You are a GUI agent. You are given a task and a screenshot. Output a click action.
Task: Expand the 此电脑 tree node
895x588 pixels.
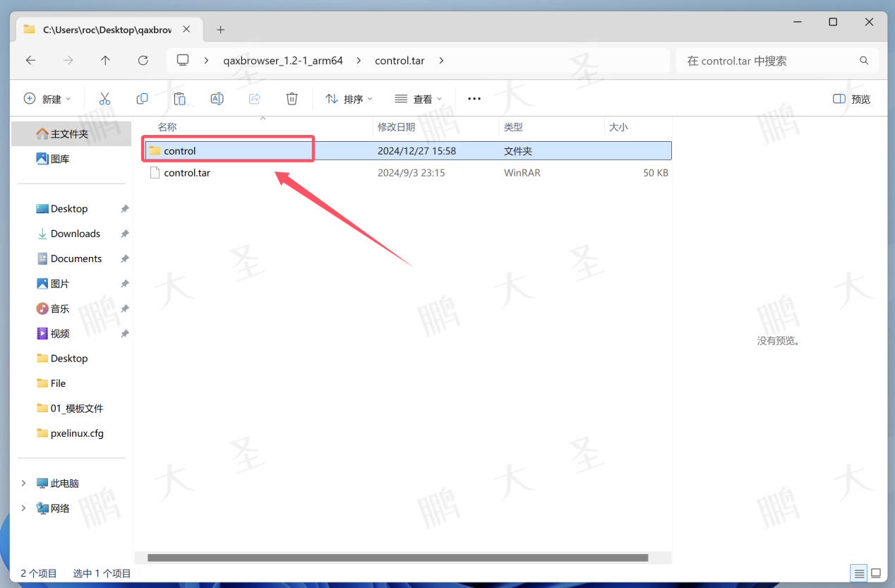23,483
